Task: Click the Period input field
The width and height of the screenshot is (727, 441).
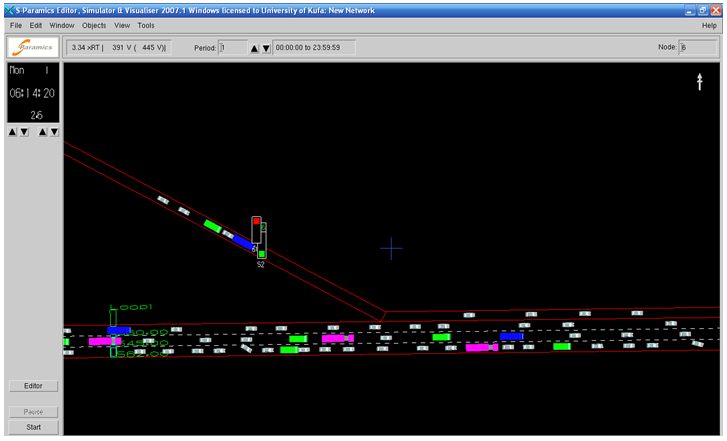Action: tap(232, 47)
